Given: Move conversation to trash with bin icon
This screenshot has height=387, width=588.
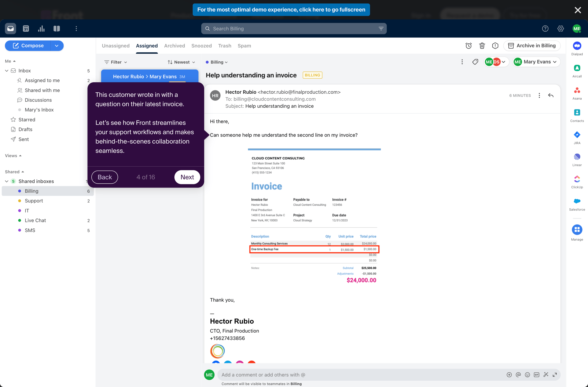Looking at the screenshot, I should [x=482, y=46].
